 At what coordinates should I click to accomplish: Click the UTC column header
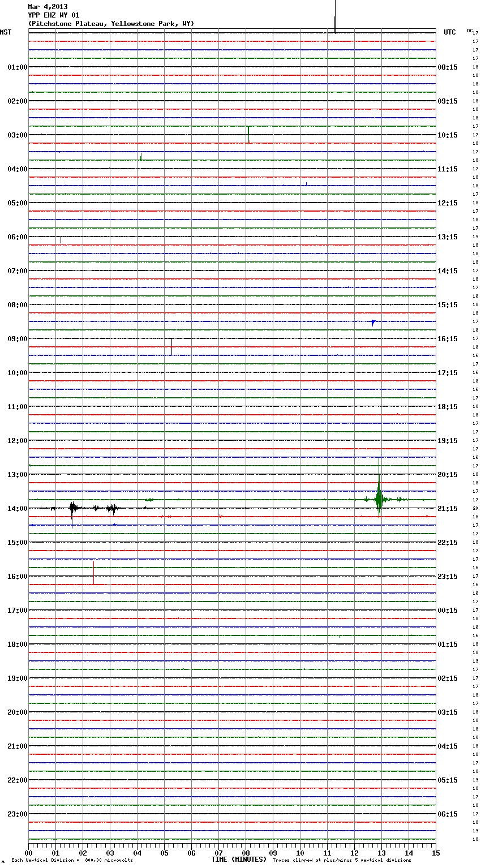click(449, 32)
